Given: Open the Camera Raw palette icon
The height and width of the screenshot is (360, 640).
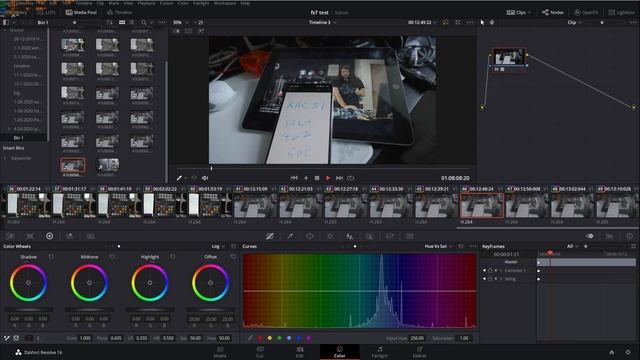Looking at the screenshot, I should 10,236.
